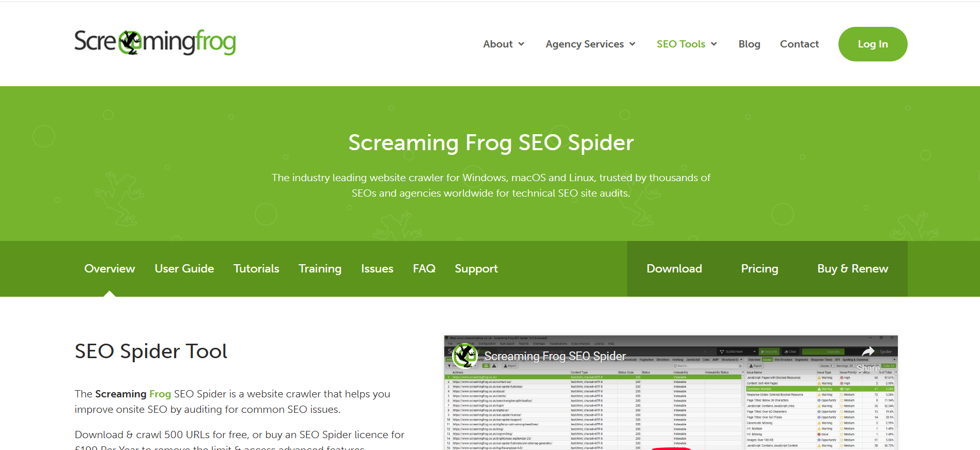Click the Download link
Image resolution: width=980 pixels, height=450 pixels.
[674, 269]
